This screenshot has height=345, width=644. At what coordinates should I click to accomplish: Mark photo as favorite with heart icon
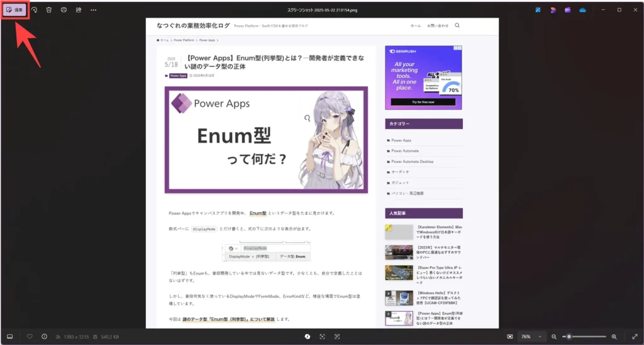pos(30,336)
